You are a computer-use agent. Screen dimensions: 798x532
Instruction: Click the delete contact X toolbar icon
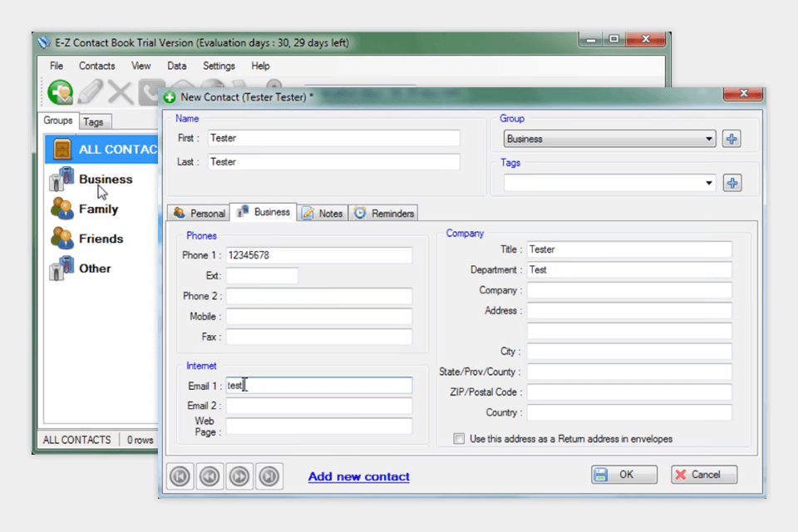(120, 92)
